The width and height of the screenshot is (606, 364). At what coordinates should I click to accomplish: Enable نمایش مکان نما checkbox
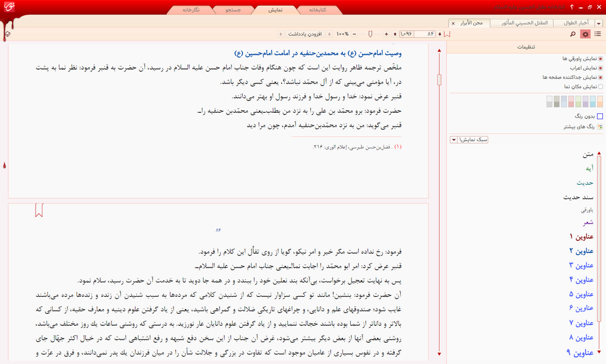(600, 87)
